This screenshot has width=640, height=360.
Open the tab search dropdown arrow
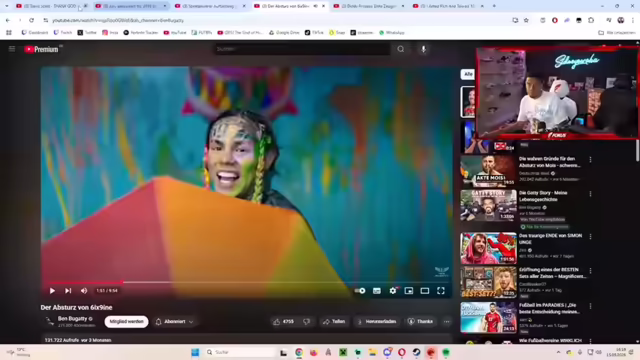7,6
